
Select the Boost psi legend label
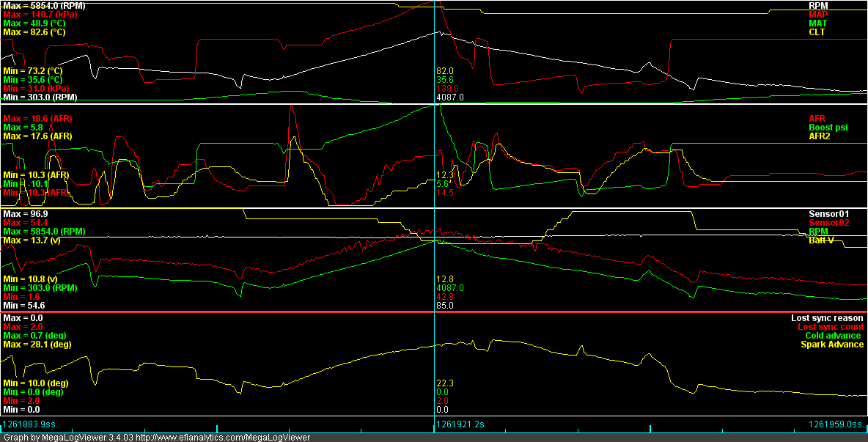(x=828, y=128)
